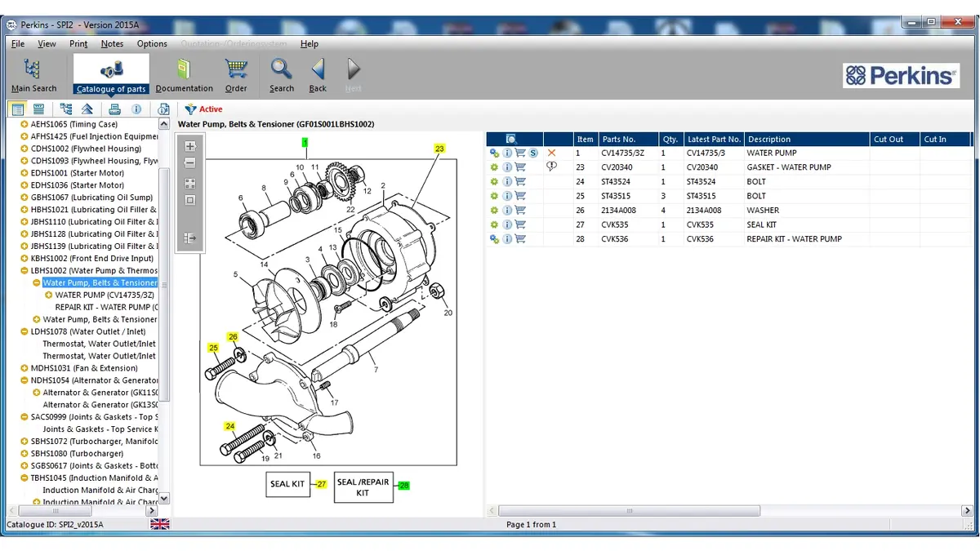Viewport: 980px width, 551px height.
Task: Click the collapse-up double arrow icon
Action: [87, 109]
